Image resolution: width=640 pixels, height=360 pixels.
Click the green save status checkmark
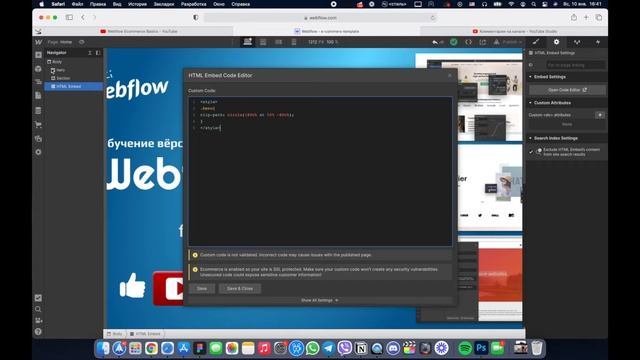tap(453, 42)
